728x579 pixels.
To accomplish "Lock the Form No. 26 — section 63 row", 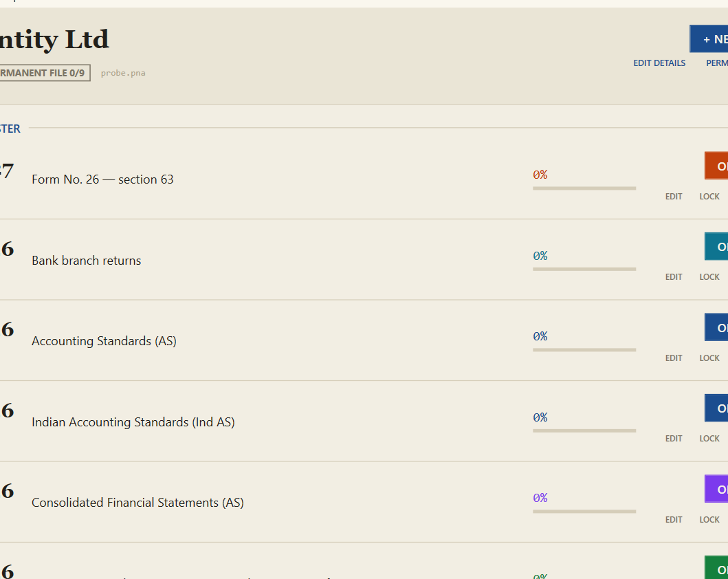I will 709,197.
